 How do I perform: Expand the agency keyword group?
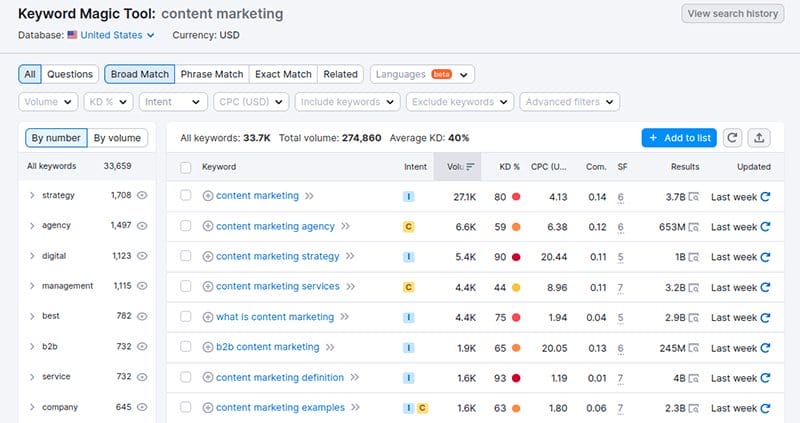pos(32,226)
